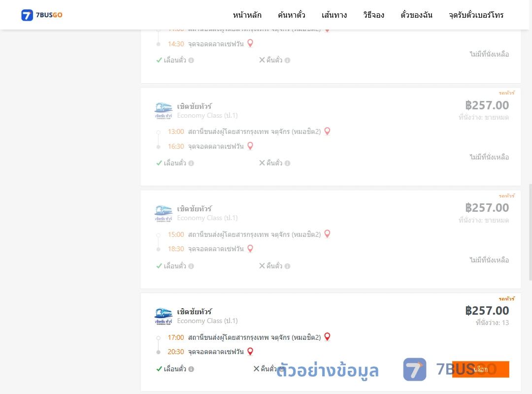This screenshot has height=394, width=532.
Task: Click map pin beside 17:00 หมอชิต2 station
Action: coord(328,337)
